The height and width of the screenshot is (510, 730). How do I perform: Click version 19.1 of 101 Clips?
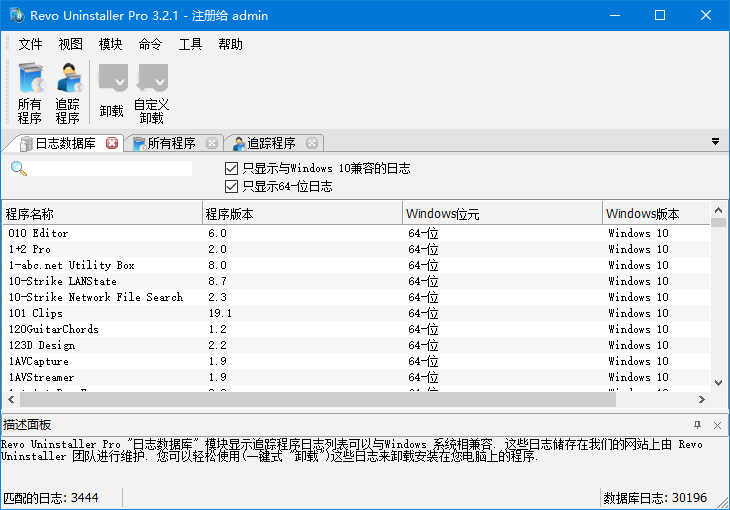click(220, 313)
